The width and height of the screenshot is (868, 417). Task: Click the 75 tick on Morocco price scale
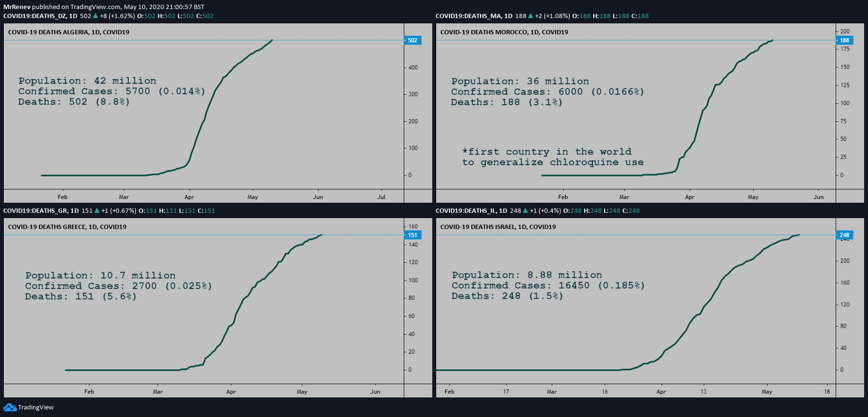[844, 121]
